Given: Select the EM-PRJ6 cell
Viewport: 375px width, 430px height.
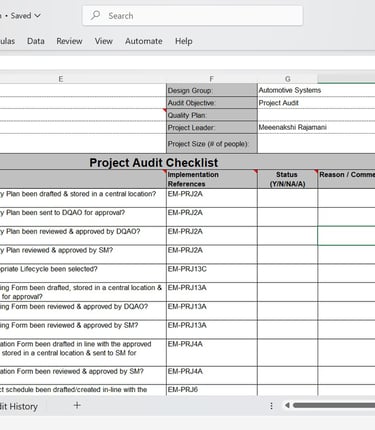Looking at the screenshot, I should [x=212, y=390].
